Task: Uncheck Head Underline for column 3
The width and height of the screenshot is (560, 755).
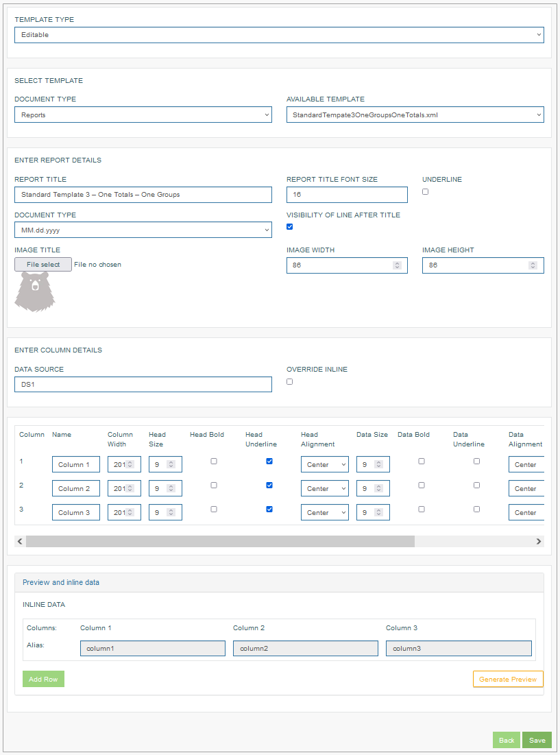Action: (269, 510)
